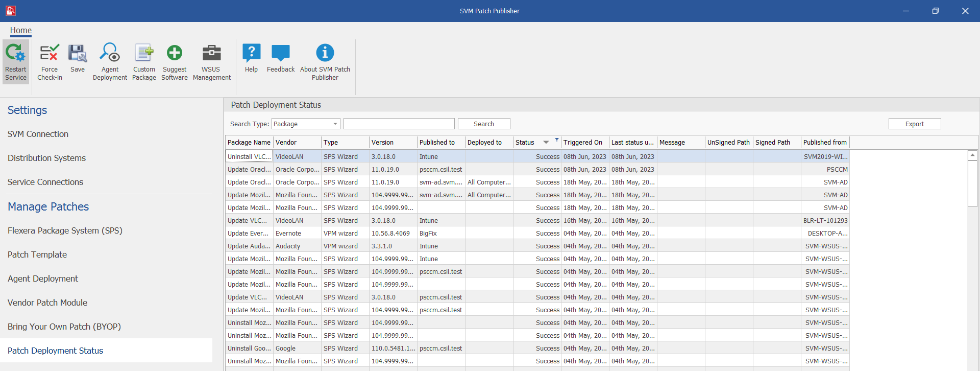Click the Status column sort arrow
This screenshot has width=980, height=371.
546,143
